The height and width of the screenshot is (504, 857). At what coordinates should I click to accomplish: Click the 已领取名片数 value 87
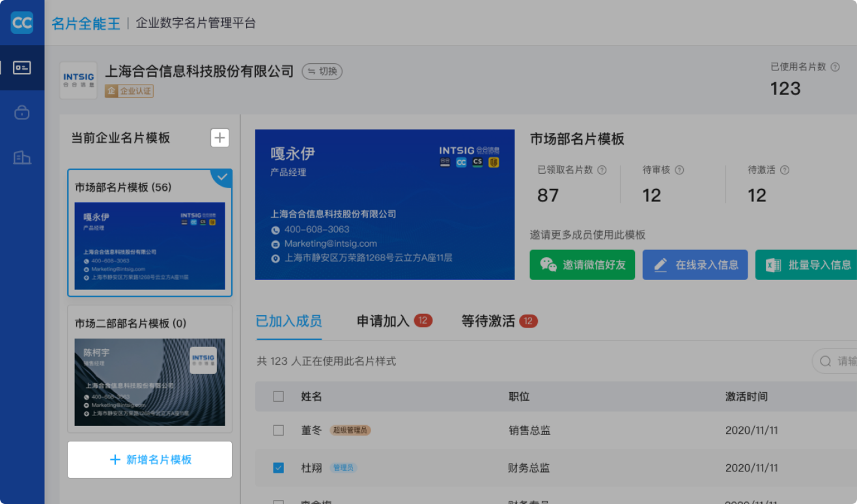548,195
